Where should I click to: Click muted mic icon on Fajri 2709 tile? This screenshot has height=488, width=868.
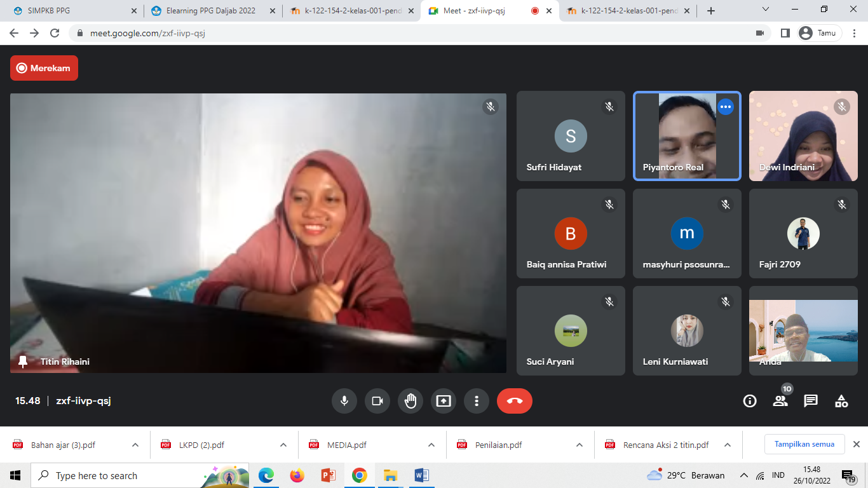(842, 204)
